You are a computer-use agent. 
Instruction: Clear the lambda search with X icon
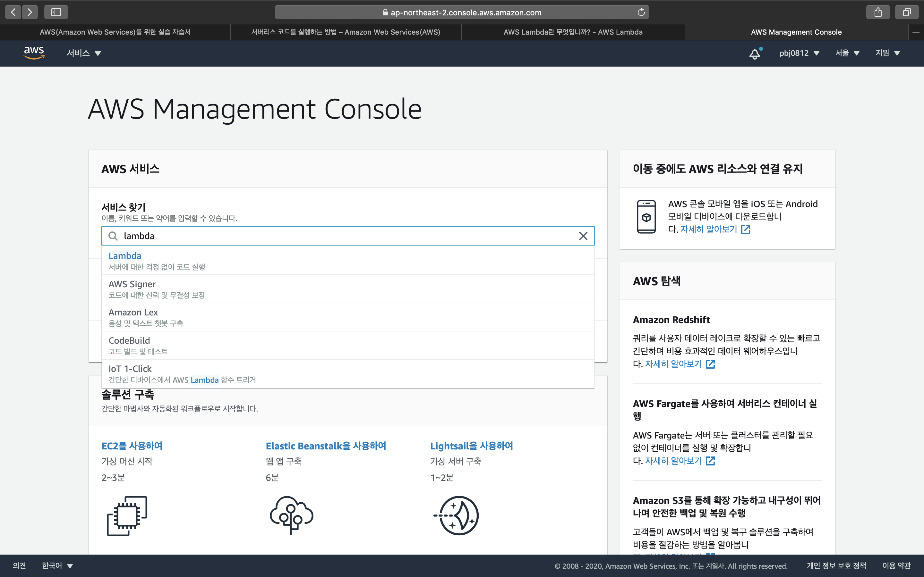click(583, 236)
